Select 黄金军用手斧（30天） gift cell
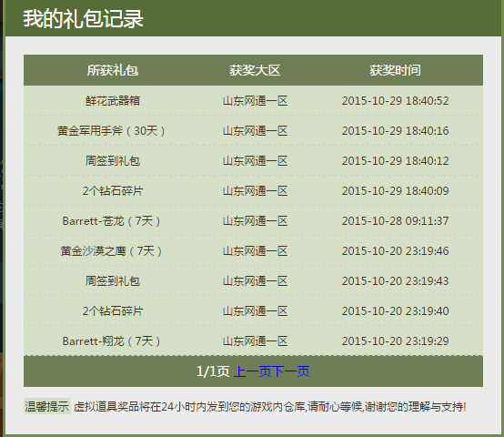504x437 pixels. click(111, 130)
